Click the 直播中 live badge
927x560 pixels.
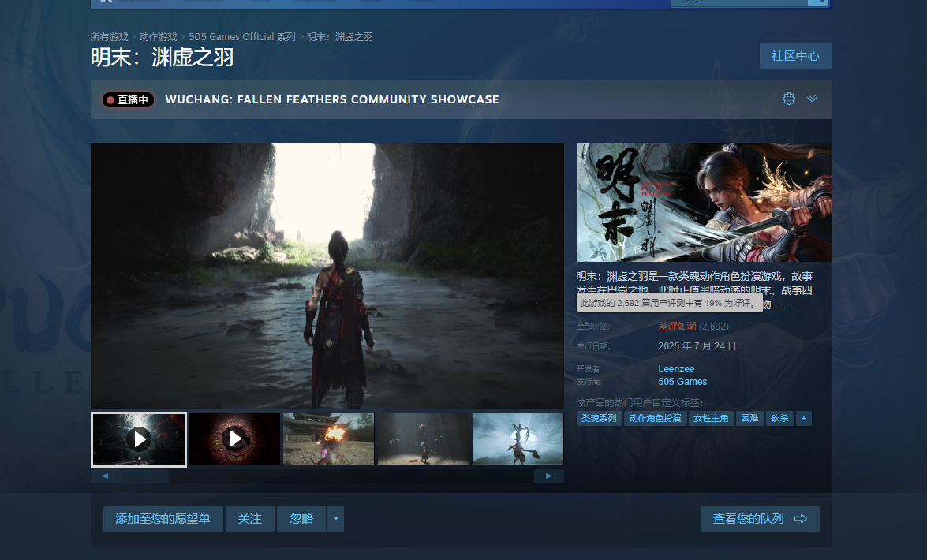tap(129, 100)
